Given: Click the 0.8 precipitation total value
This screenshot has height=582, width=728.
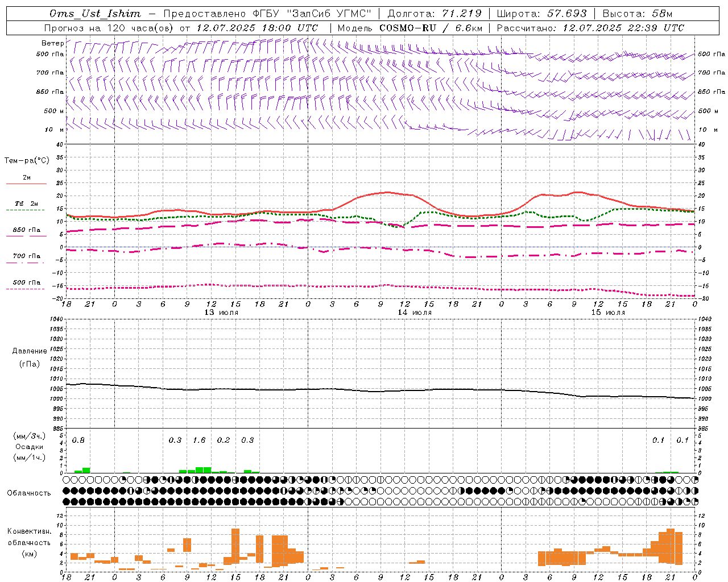Looking at the screenshot, I should coord(78,440).
